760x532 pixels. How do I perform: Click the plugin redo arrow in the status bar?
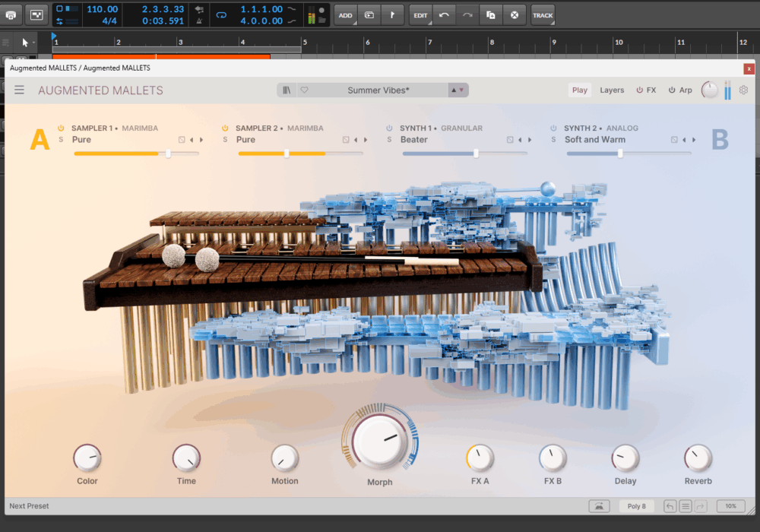[x=701, y=506]
